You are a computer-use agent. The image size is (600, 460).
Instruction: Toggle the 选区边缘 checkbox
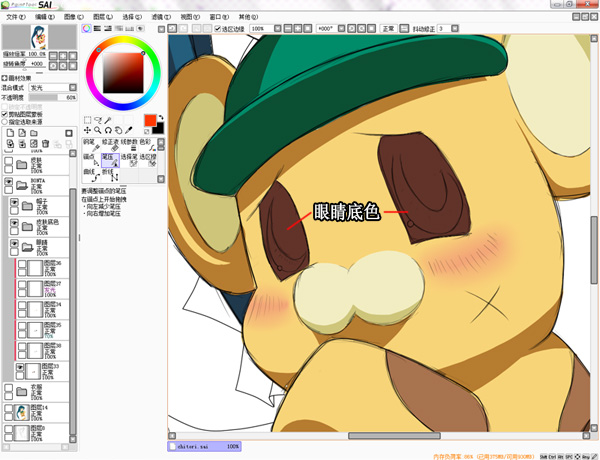tap(218, 29)
